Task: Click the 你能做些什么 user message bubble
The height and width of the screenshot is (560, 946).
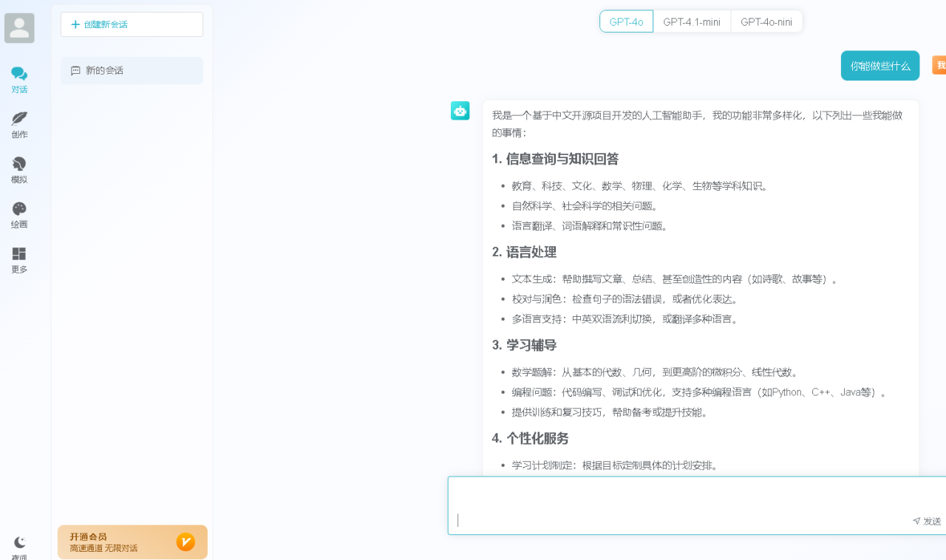Action: pos(879,66)
